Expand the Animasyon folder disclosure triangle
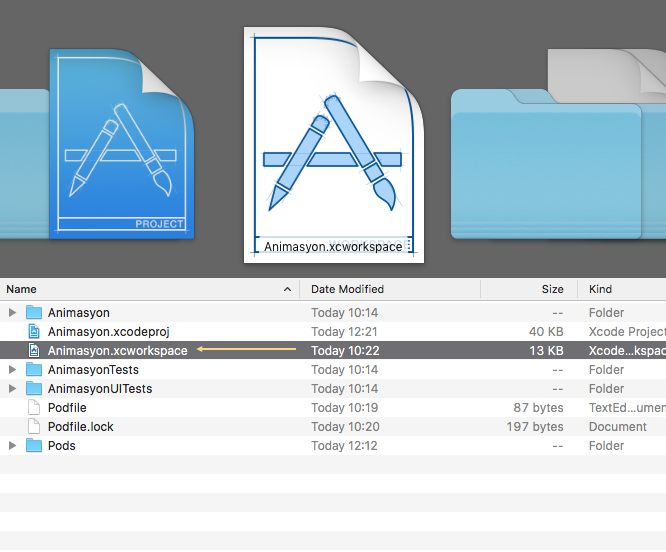The height and width of the screenshot is (552, 666). click(x=12, y=313)
